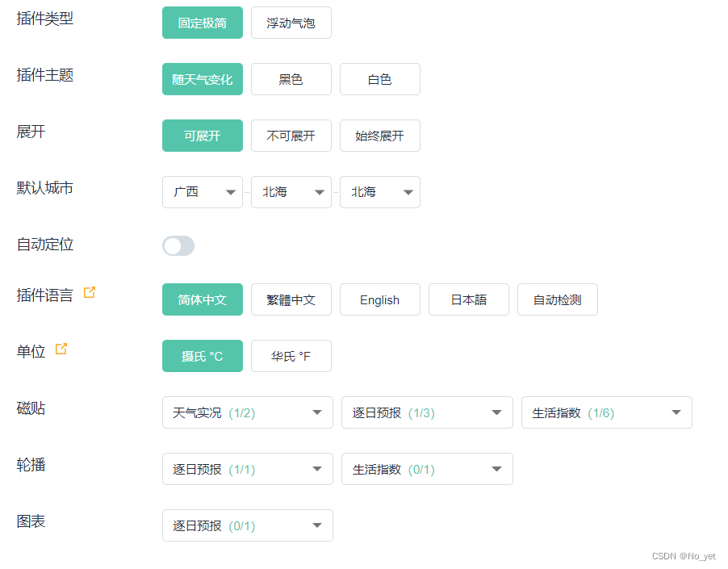
Task: Click the external link icon beside 插件语言
Action: [x=89, y=291]
